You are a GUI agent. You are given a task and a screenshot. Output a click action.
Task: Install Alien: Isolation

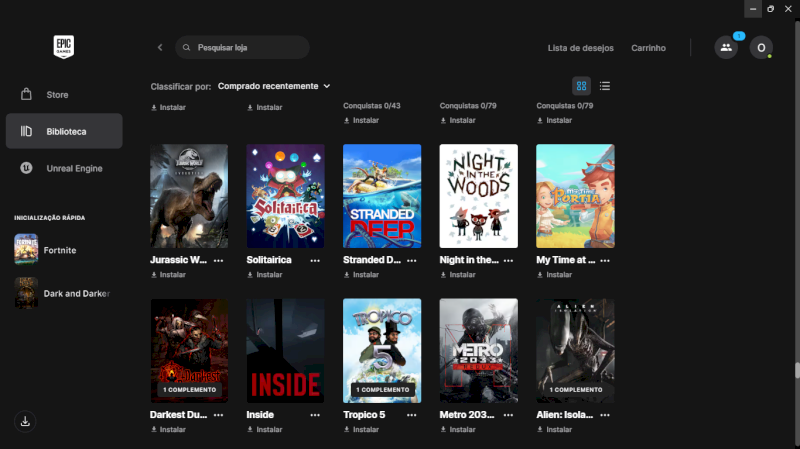(x=554, y=430)
